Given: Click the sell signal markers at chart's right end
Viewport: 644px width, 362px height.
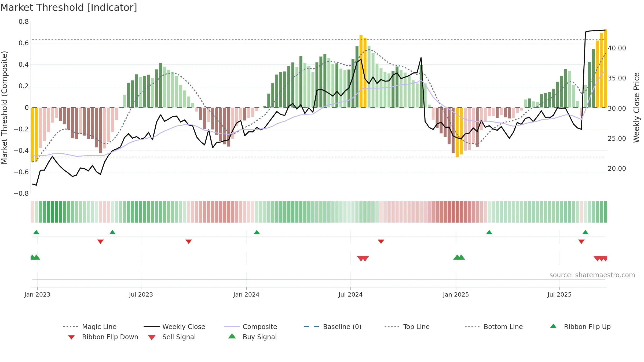Looking at the screenshot, I should (601, 259).
